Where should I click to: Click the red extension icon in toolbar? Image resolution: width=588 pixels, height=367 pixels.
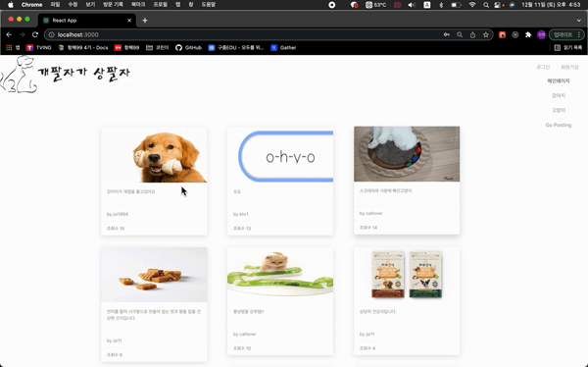coord(502,34)
